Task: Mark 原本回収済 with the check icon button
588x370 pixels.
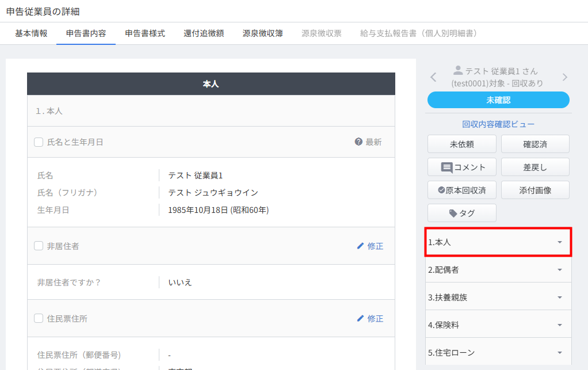Action: point(461,190)
